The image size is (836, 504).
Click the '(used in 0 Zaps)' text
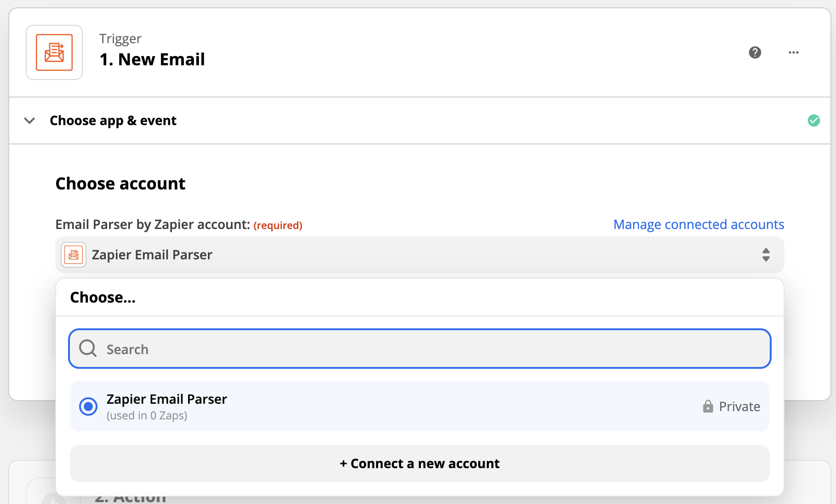[147, 416]
